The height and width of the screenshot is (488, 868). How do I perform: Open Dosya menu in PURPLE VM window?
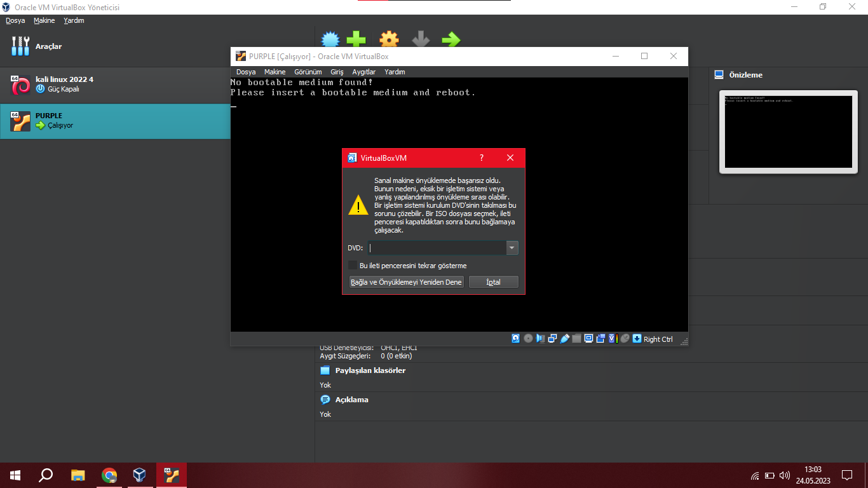pyautogui.click(x=246, y=72)
